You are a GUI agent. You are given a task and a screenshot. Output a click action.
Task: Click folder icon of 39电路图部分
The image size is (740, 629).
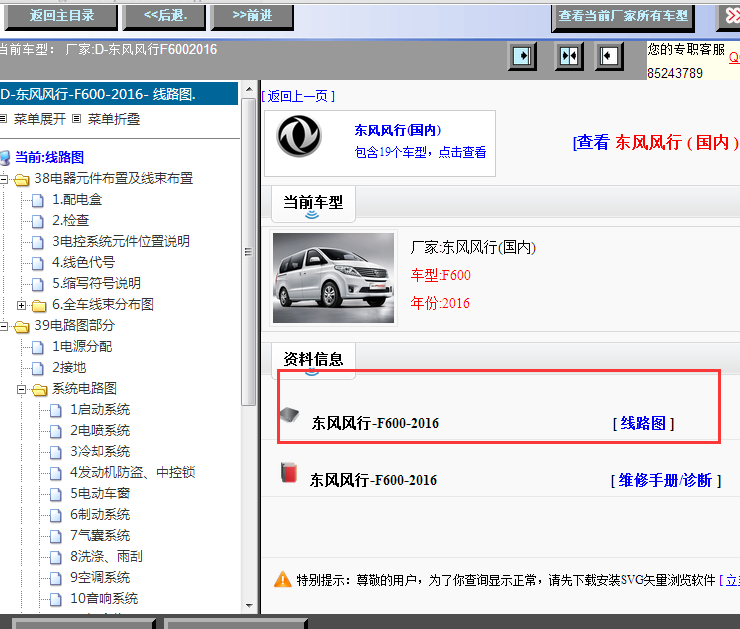point(22,327)
